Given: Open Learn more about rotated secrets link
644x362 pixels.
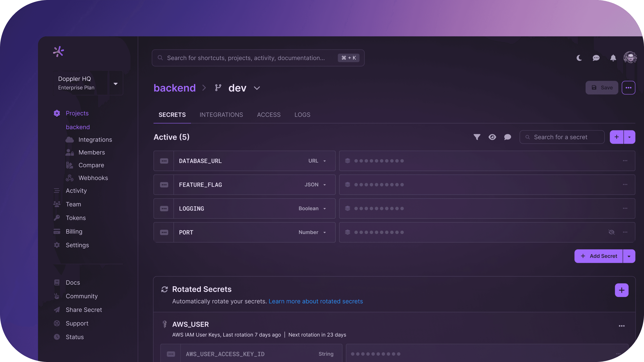Looking at the screenshot, I should coord(315,301).
